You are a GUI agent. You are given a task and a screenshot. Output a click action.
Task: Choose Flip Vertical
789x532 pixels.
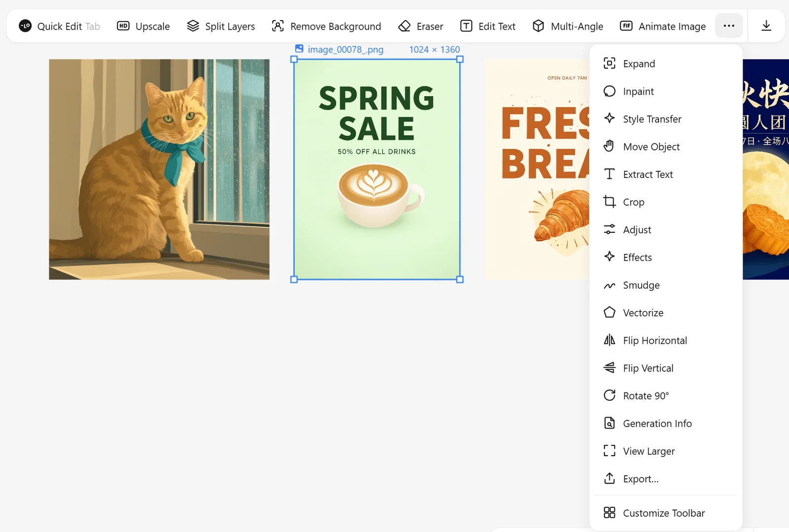pos(666,368)
